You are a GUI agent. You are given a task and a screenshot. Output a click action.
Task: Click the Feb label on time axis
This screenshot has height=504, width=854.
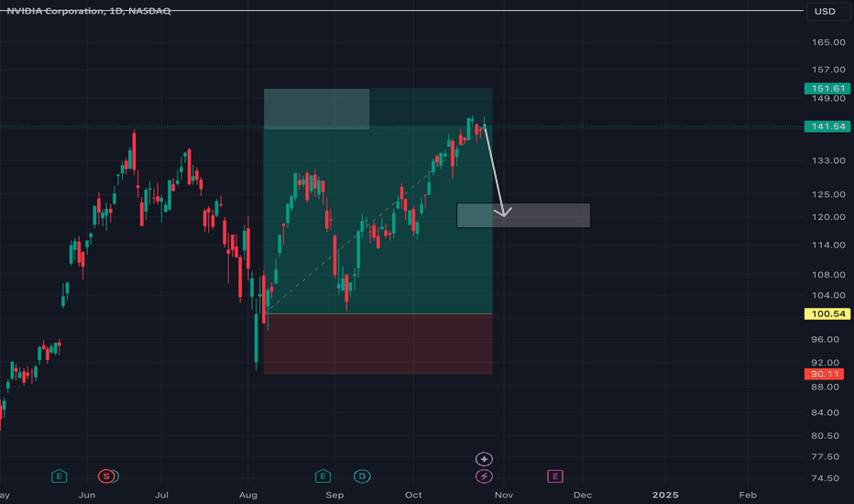coord(748,495)
